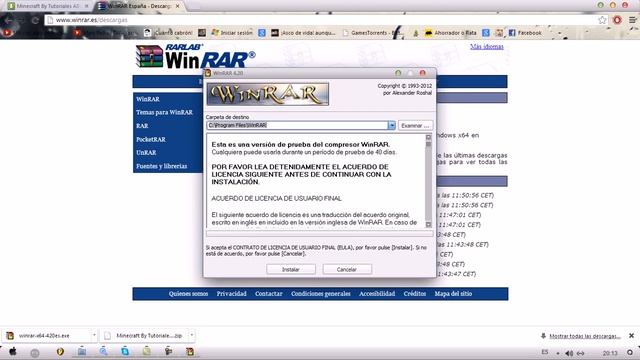The image size is (640, 360).
Task: Open dropdown arrow next to winrar-x64-420es.exe
Action: 94,336
